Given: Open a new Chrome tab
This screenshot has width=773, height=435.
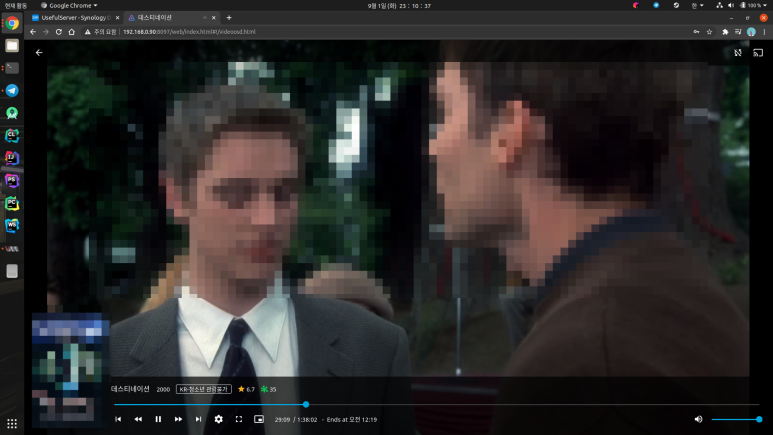Looking at the screenshot, I should pos(229,18).
